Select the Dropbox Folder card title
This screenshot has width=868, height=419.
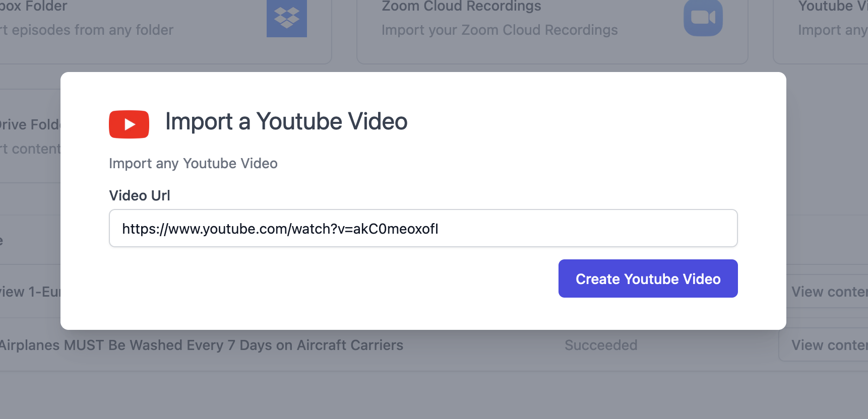tap(33, 7)
